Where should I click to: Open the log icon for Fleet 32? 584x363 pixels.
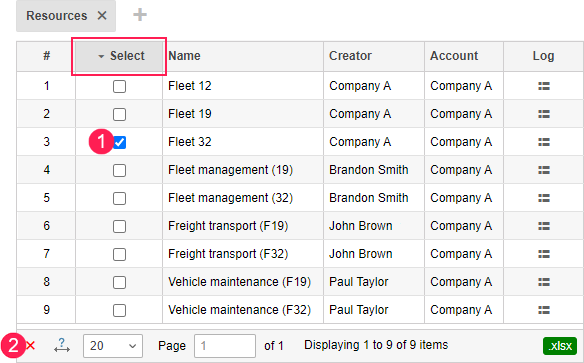click(x=544, y=142)
